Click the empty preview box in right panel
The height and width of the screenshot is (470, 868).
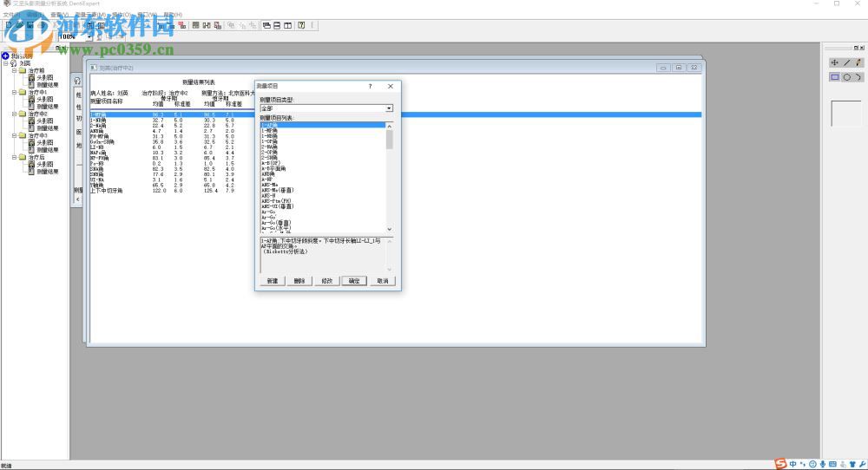click(x=846, y=114)
